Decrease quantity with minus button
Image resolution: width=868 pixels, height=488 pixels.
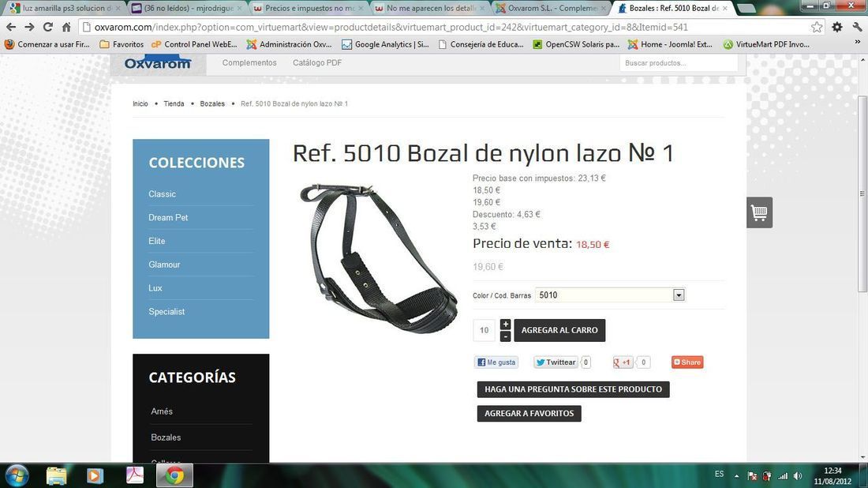pyautogui.click(x=505, y=336)
